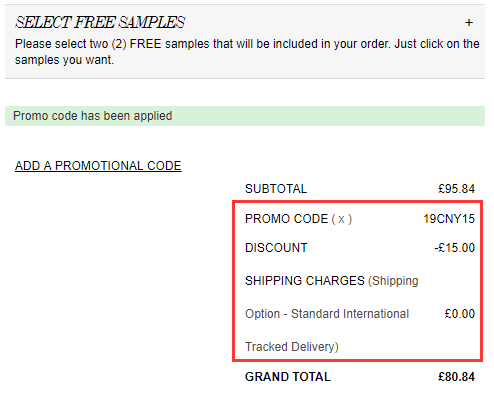Click the GRAND TOTAL label
This screenshot has width=494, height=398.
(x=288, y=377)
